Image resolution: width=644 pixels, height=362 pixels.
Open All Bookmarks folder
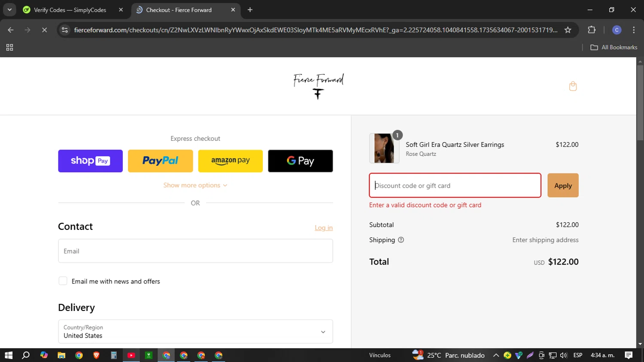(x=614, y=47)
